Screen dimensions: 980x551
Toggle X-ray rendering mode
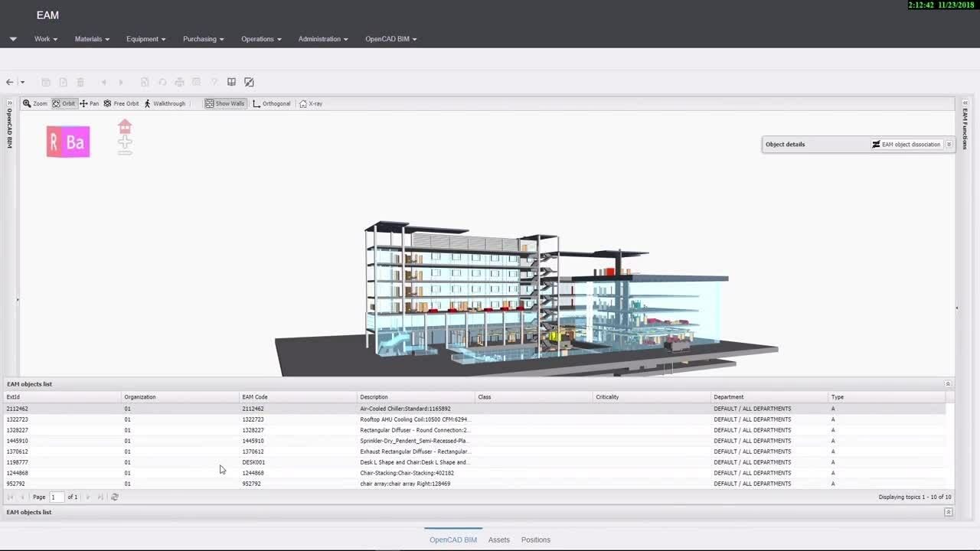(311, 103)
